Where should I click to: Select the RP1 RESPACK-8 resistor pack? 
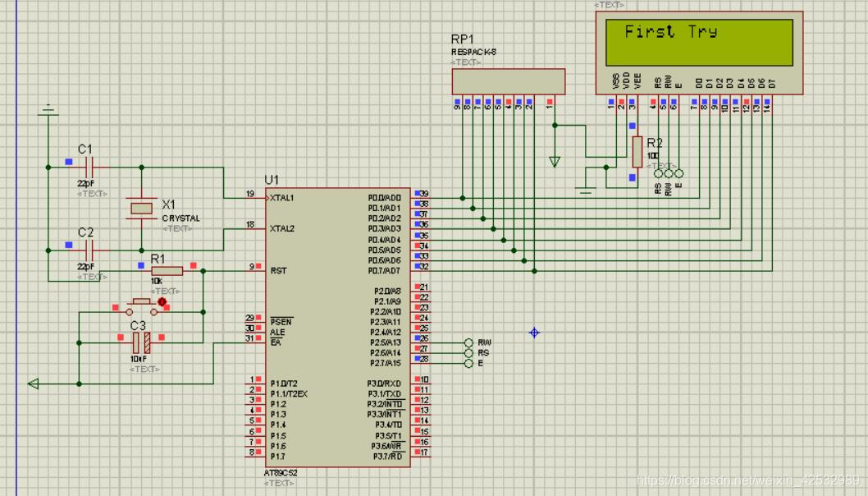click(508, 81)
